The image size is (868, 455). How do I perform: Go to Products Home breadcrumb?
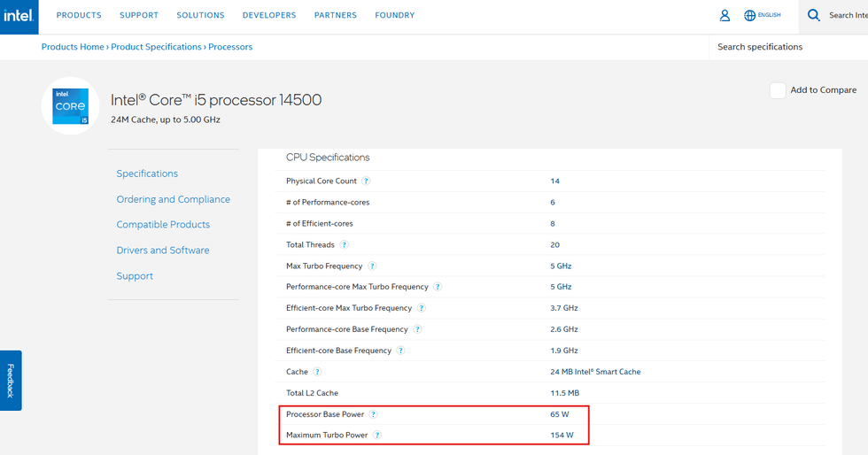click(73, 47)
